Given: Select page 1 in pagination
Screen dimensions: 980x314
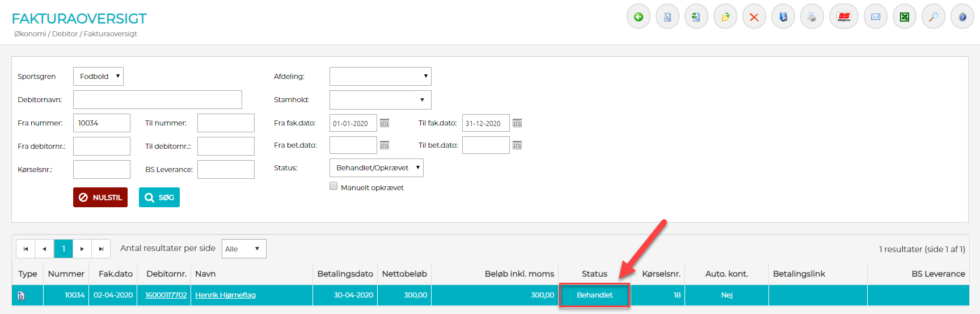Looking at the screenshot, I should point(64,249).
